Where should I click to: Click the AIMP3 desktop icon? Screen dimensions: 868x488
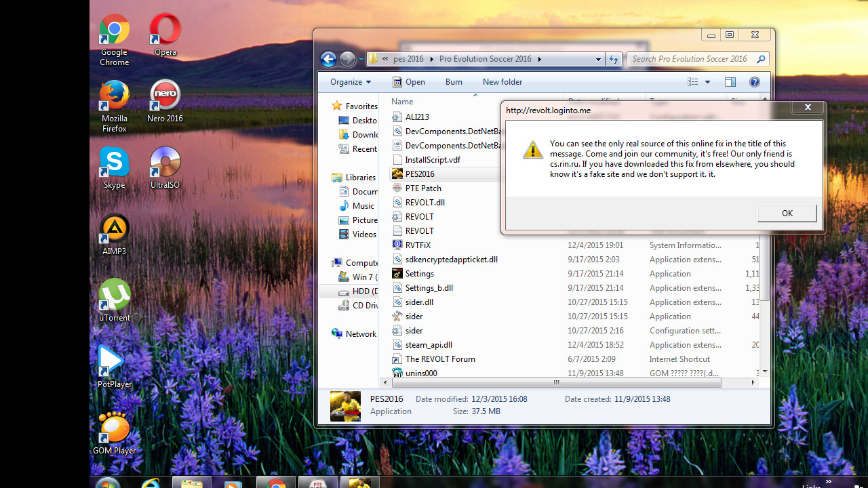pyautogui.click(x=114, y=235)
